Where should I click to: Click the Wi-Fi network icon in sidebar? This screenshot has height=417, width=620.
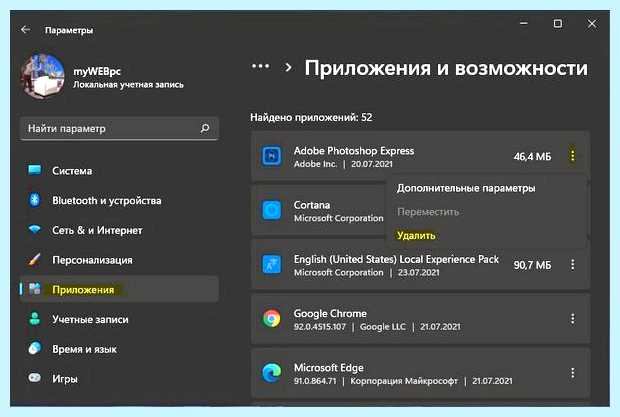(x=35, y=229)
